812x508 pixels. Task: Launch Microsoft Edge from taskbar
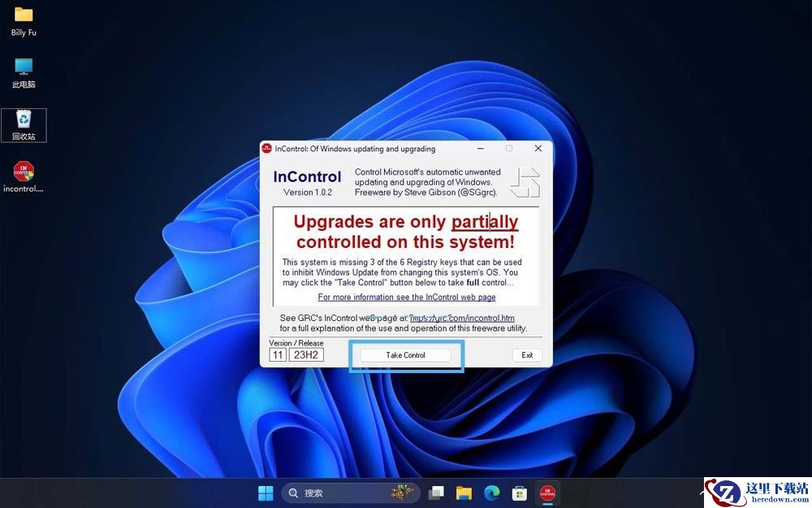pos(492,493)
